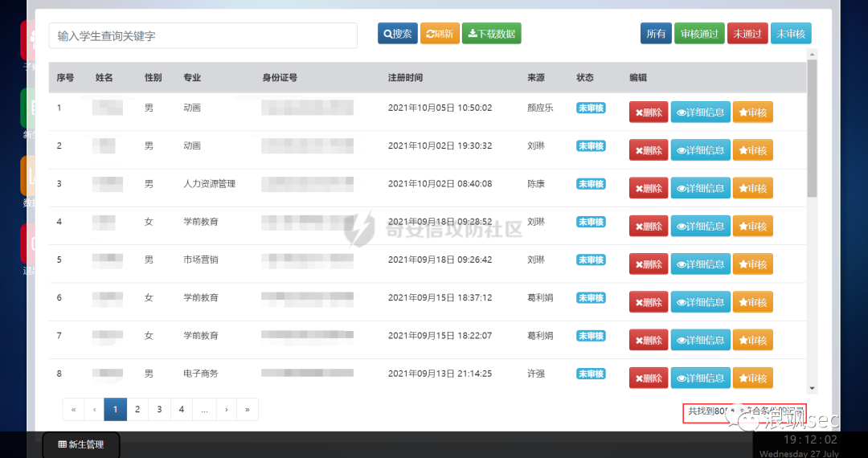
Task: Go to pagination page 2
Action: click(137, 409)
